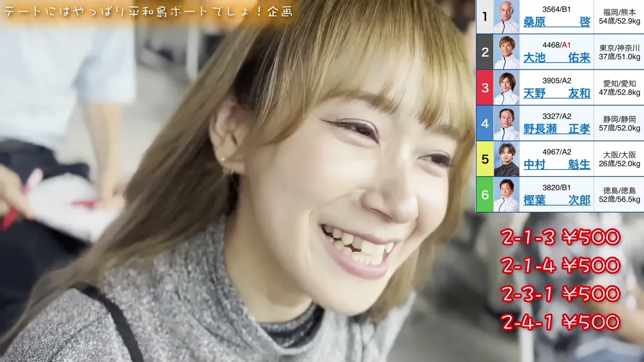644x362 pixels.
Task: Select red lane number 3 cell
Action: pyautogui.click(x=485, y=87)
